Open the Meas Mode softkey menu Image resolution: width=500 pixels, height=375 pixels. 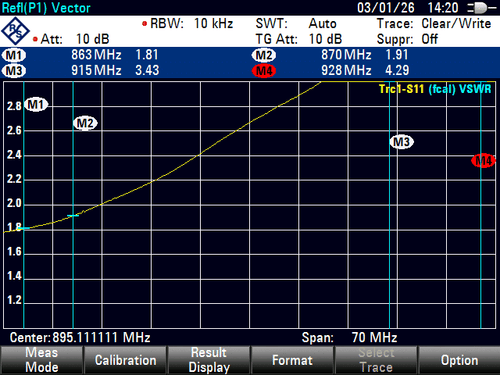(x=42, y=360)
